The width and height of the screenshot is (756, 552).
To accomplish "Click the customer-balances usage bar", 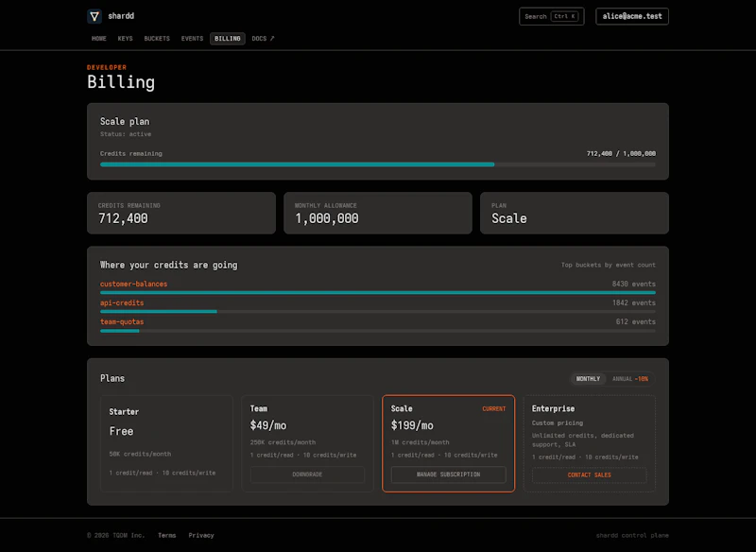I will 378,293.
